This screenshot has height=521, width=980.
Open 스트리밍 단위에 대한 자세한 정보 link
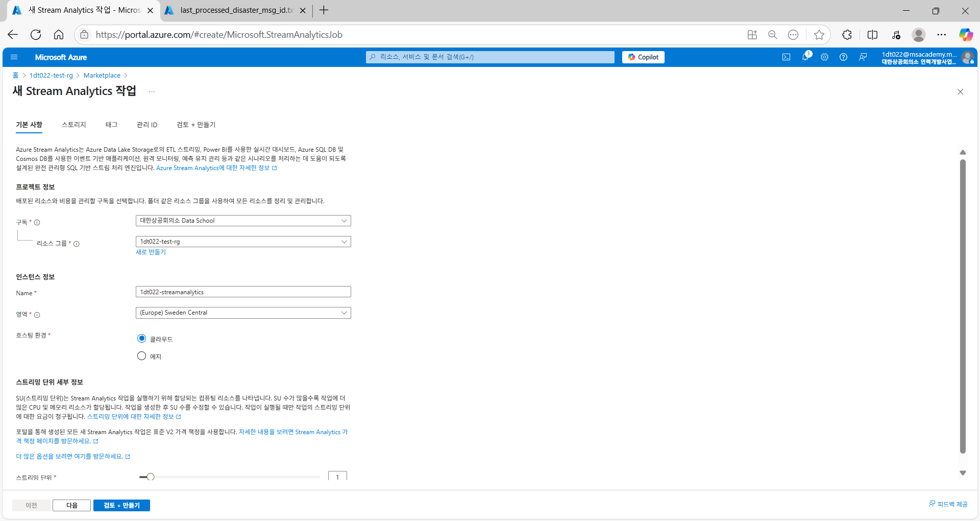click(x=134, y=417)
